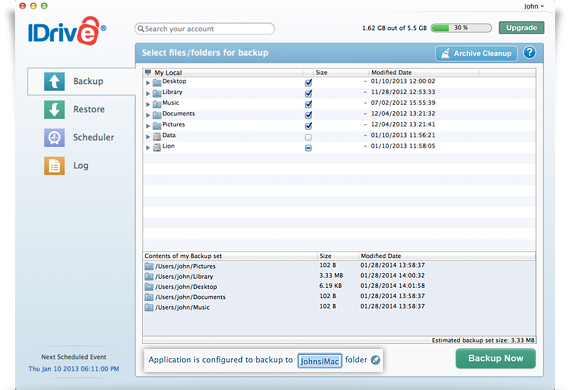The image size is (570, 390).
Task: Check the Data drive checkbox
Action: pyautogui.click(x=308, y=137)
